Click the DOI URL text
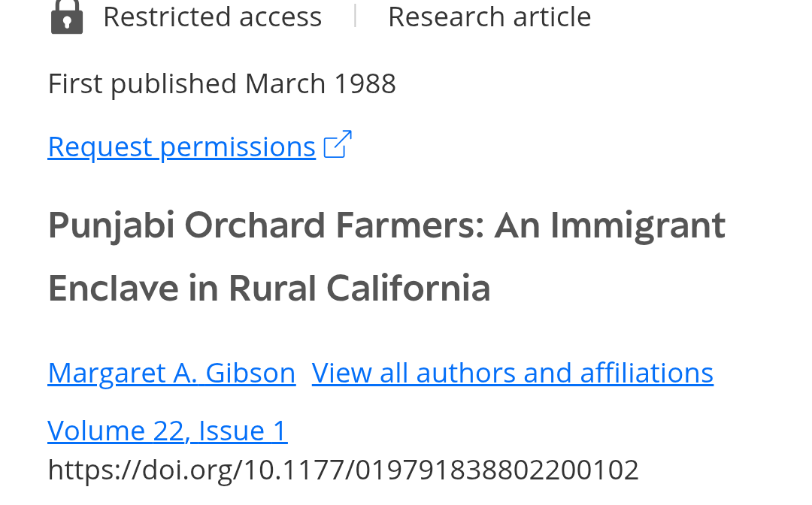This screenshot has height=505, width=812. click(x=344, y=470)
